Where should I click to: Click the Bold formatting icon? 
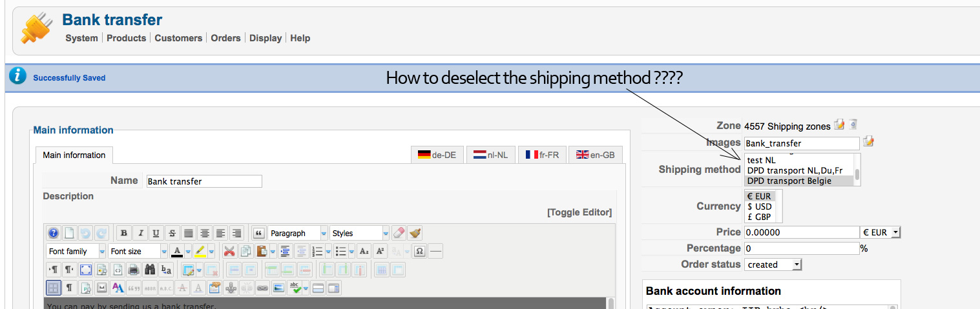pyautogui.click(x=123, y=234)
